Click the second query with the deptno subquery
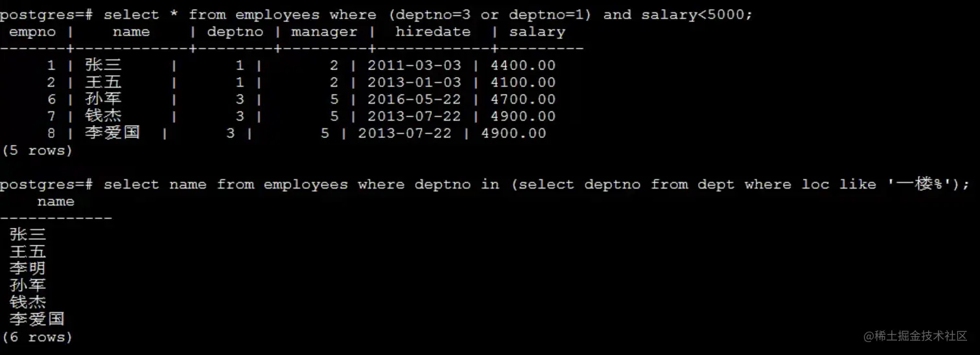The height and width of the screenshot is (355, 980). point(537,185)
